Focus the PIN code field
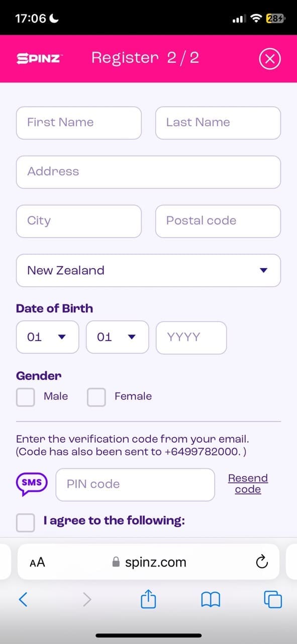 pyautogui.click(x=135, y=485)
